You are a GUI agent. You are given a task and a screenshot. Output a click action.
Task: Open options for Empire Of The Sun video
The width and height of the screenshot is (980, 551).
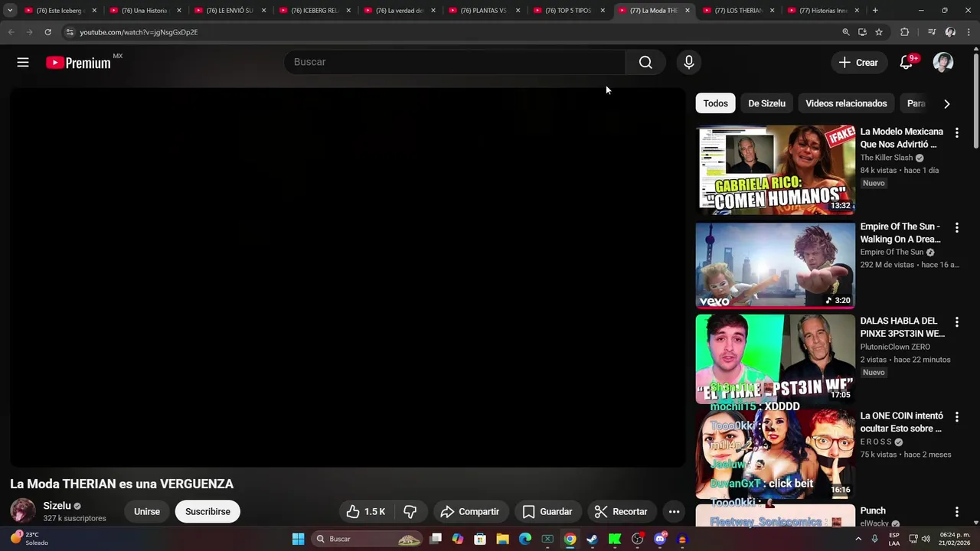coord(956,227)
